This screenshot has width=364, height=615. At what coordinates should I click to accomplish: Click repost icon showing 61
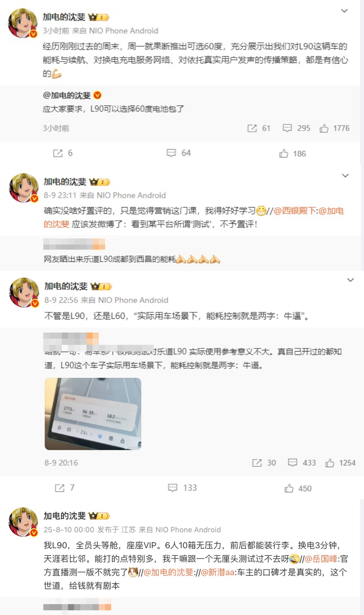252,128
